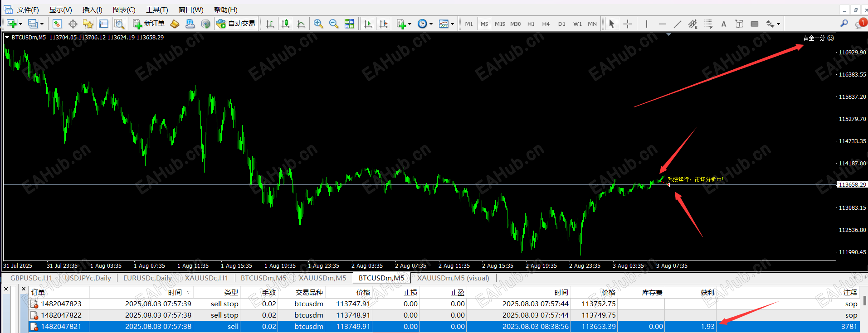Image resolution: width=868 pixels, height=333 pixels.
Task: Toggle the Terminal panel icon
Action: point(104,24)
